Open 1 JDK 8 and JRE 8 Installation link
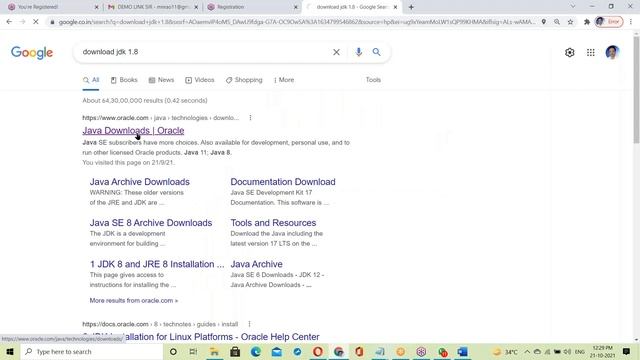The width and height of the screenshot is (640, 360). click(x=157, y=264)
